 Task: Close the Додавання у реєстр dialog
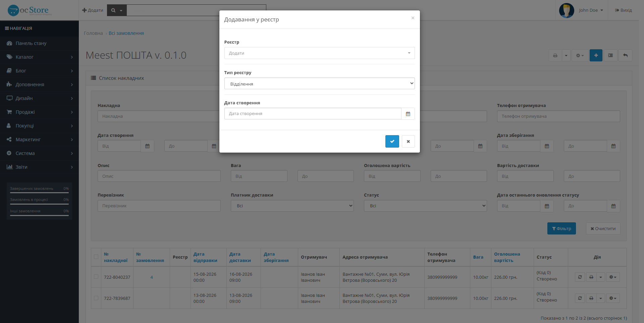[x=413, y=18]
